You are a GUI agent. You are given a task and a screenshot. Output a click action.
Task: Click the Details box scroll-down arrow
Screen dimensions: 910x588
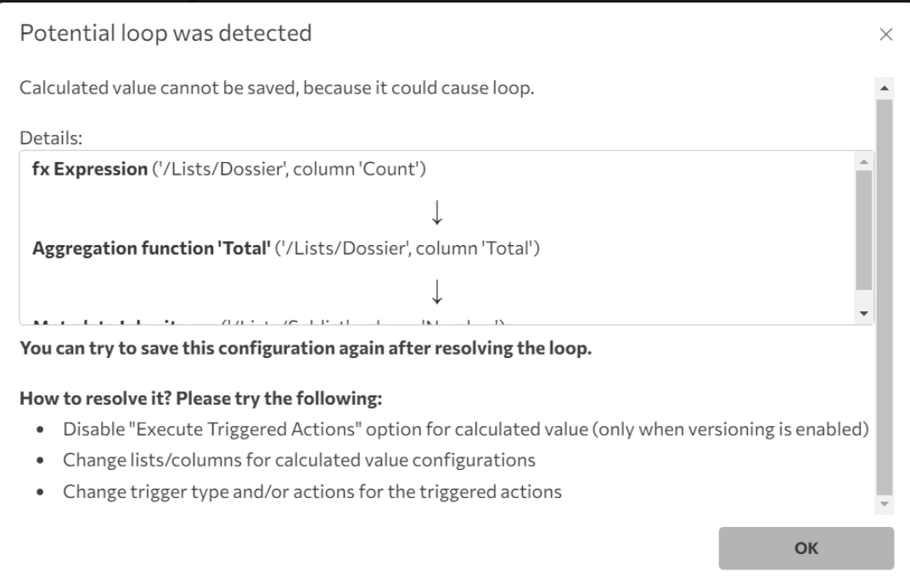click(863, 314)
